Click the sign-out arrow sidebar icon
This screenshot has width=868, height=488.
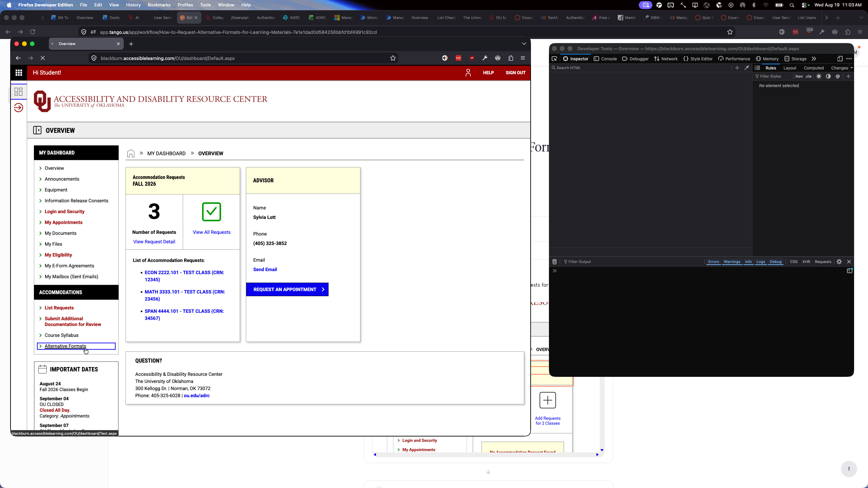[x=19, y=108]
